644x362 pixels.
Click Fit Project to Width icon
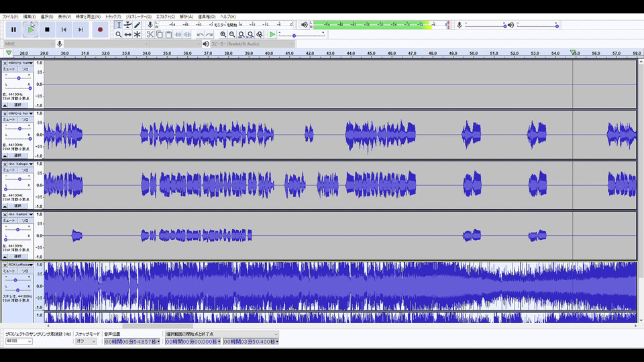[x=250, y=34]
